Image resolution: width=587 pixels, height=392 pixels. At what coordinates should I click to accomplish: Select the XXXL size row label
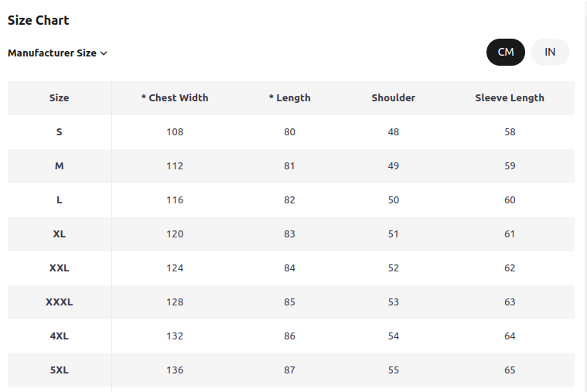(59, 302)
